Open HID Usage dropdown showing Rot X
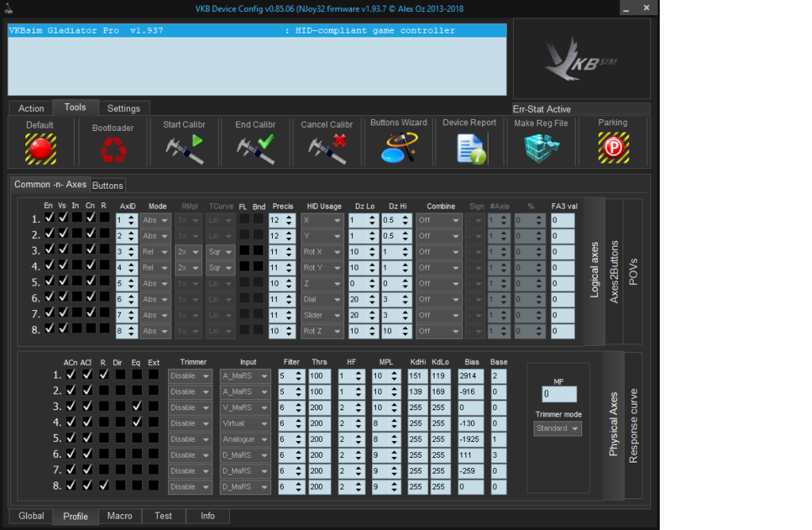This screenshot has width=812, height=530. 322,252
